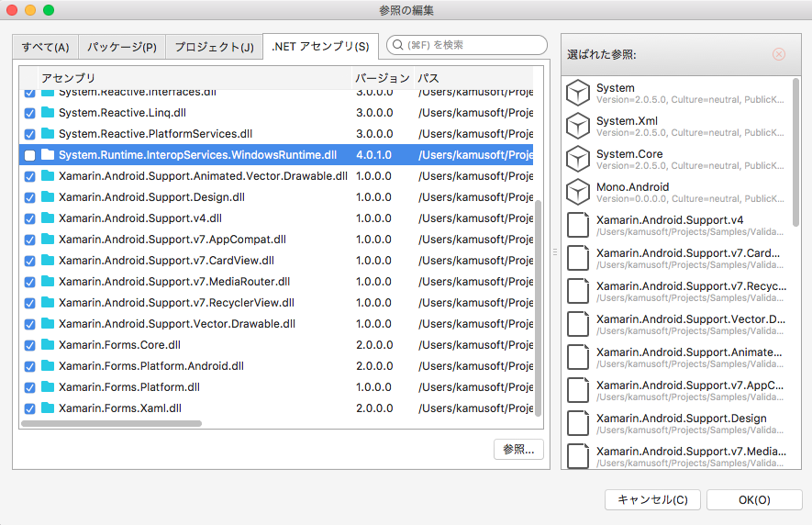Click folder icon of System.Reactive.Linq.dll

(x=48, y=112)
